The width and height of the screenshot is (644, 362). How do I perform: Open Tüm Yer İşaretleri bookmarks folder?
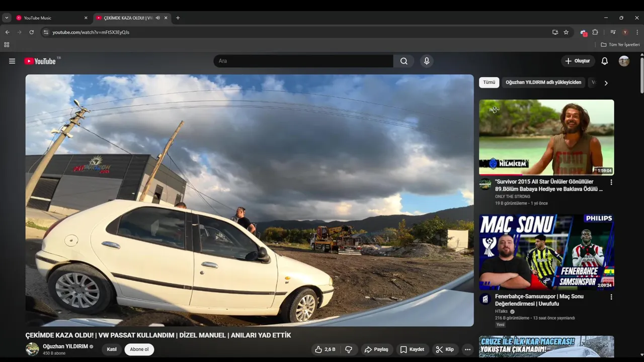coord(620,45)
